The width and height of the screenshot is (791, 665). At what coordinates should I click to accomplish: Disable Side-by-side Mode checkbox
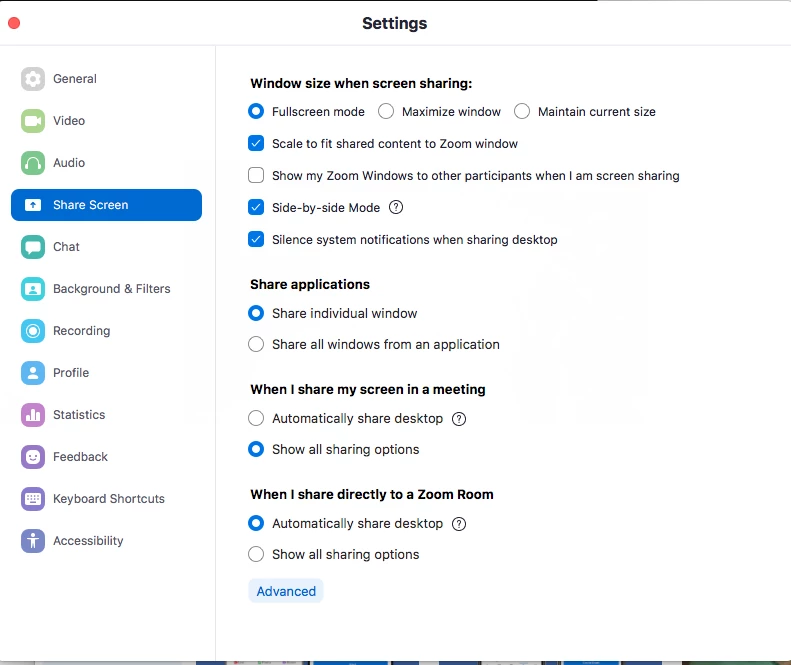click(256, 207)
